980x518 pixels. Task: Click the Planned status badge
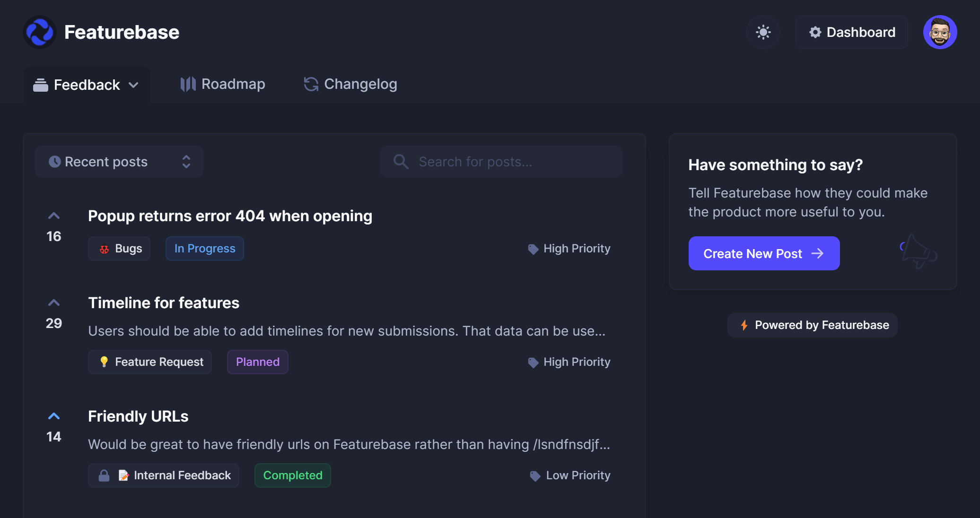[258, 362]
